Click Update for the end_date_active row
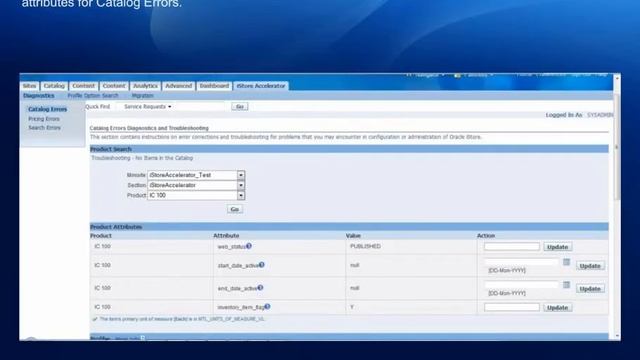Image resolution: width=640 pixels, height=360 pixels. click(590, 289)
